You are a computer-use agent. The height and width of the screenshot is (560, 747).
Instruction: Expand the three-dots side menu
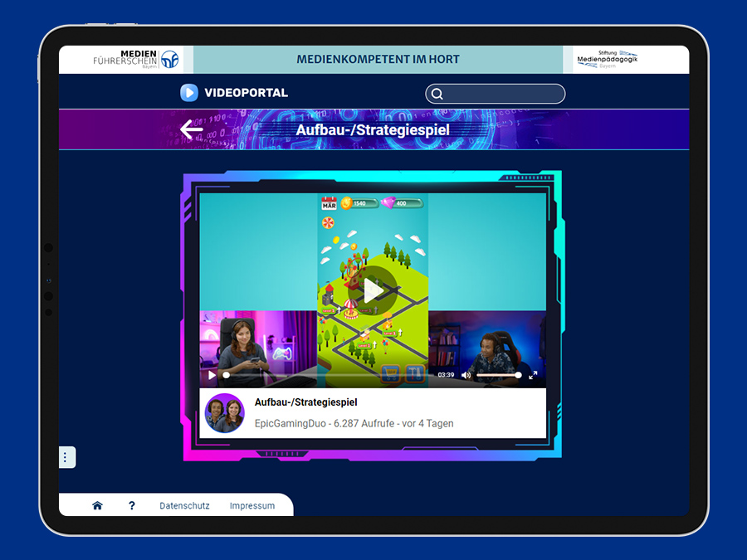click(x=66, y=457)
